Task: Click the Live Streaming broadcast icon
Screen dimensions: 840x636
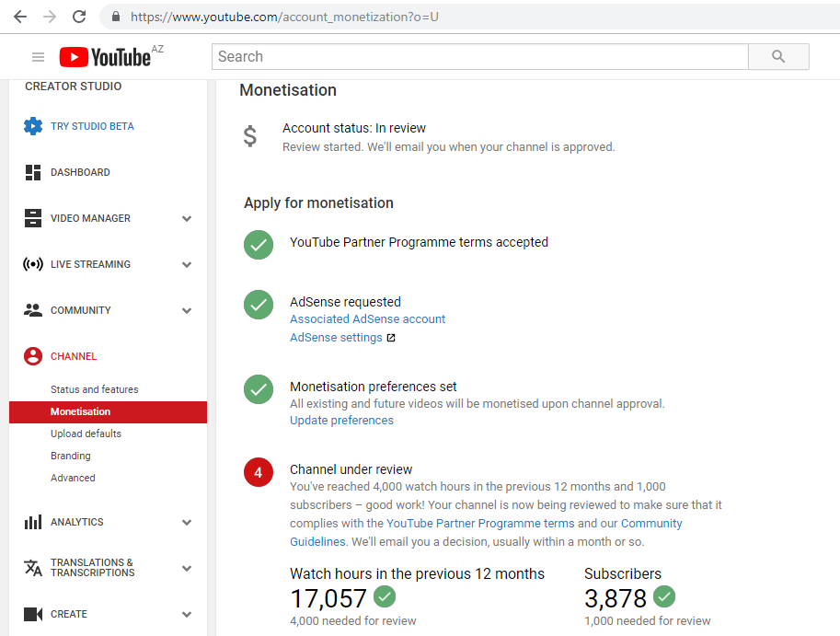Action: pos(33,264)
